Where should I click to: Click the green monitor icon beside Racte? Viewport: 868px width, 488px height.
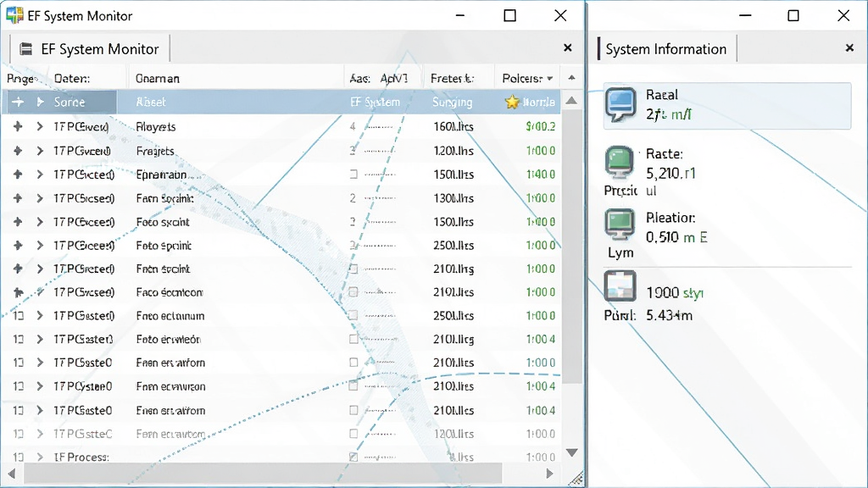(619, 162)
